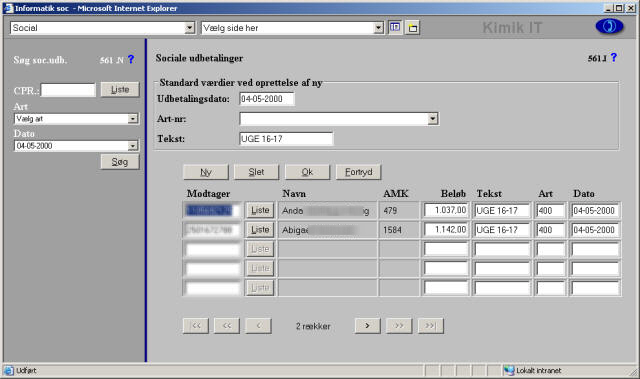Click the empty Beløb field in third row
The height and width of the screenshot is (379, 640).
click(446, 249)
